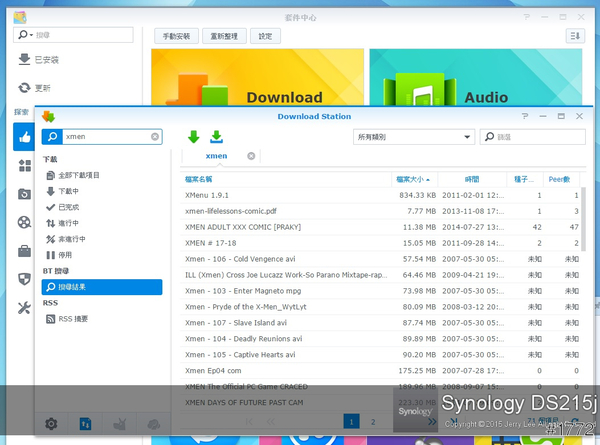Click the sort order icon in Package Center
The width and height of the screenshot is (600, 445).
(x=574, y=36)
